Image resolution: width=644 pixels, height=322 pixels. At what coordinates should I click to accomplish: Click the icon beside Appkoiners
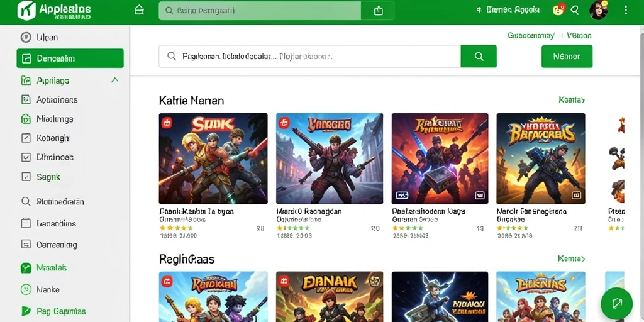25,100
